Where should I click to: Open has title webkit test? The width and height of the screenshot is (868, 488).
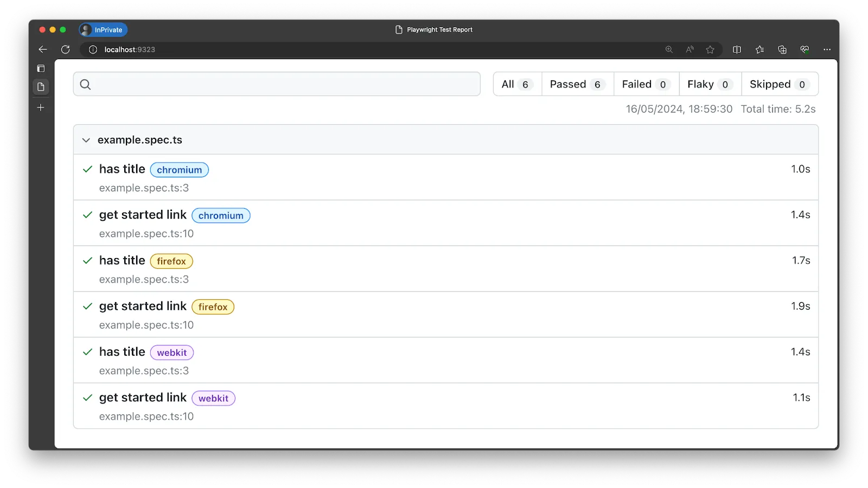coord(122,352)
